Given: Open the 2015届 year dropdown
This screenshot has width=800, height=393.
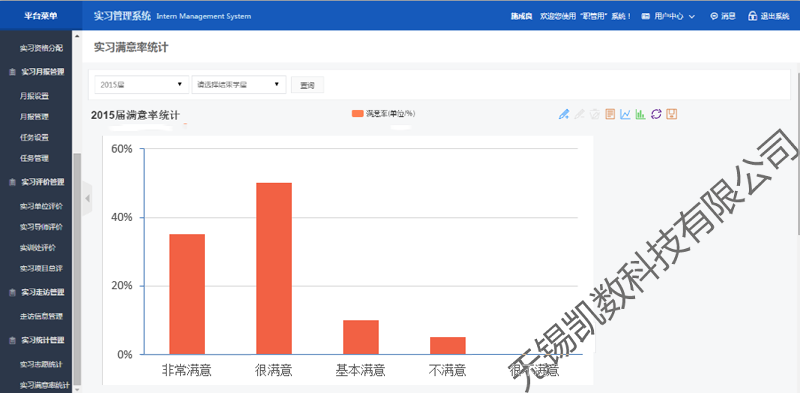Looking at the screenshot, I should pyautogui.click(x=142, y=85).
